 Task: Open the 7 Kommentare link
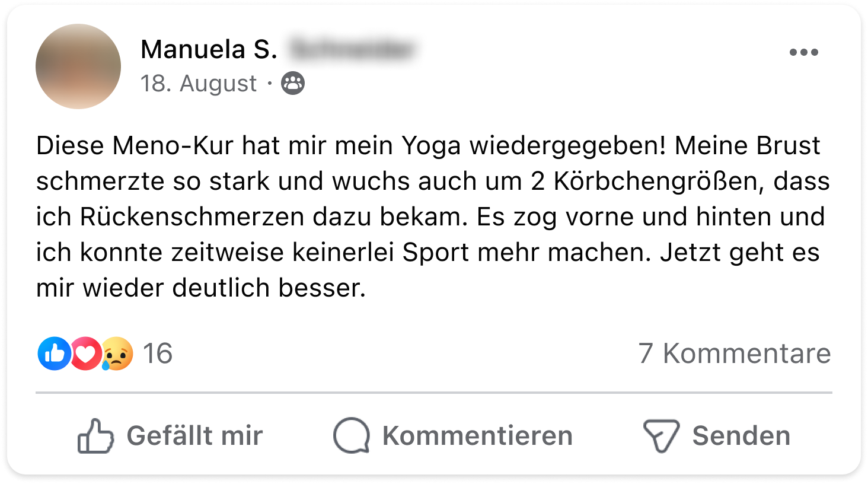735,354
